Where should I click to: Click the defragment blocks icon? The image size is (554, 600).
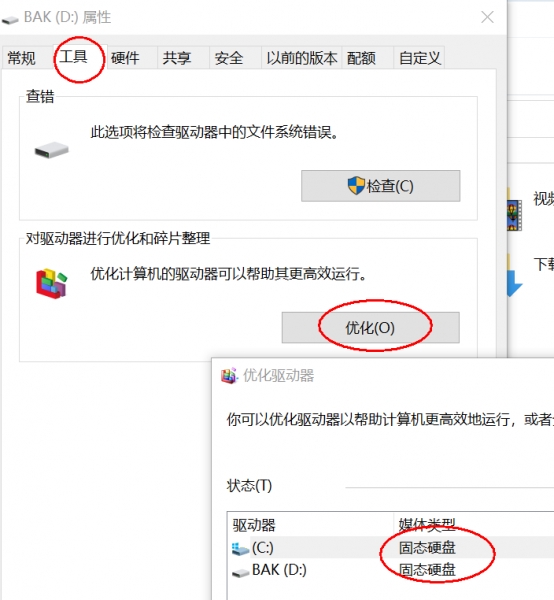tap(51, 284)
